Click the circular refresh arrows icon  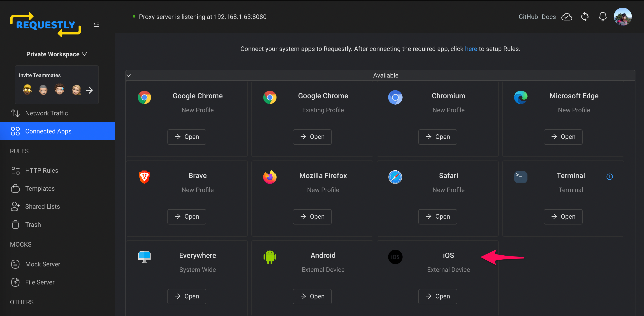pos(585,17)
